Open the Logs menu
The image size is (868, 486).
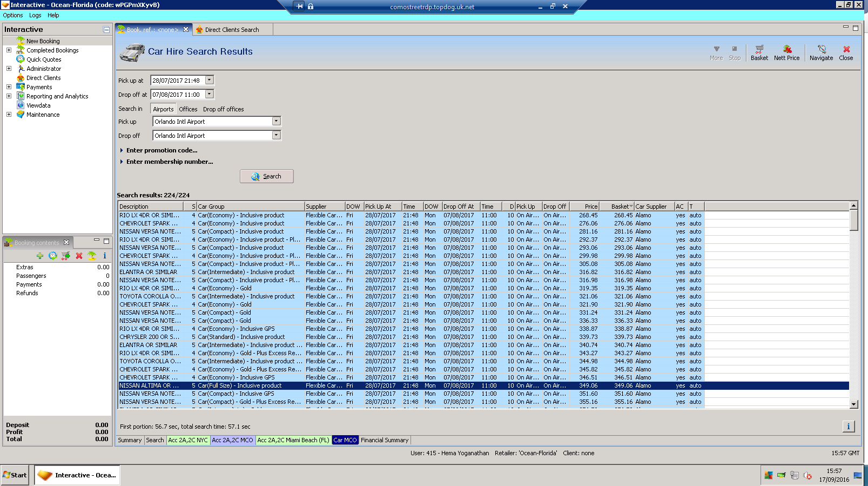pyautogui.click(x=35, y=15)
